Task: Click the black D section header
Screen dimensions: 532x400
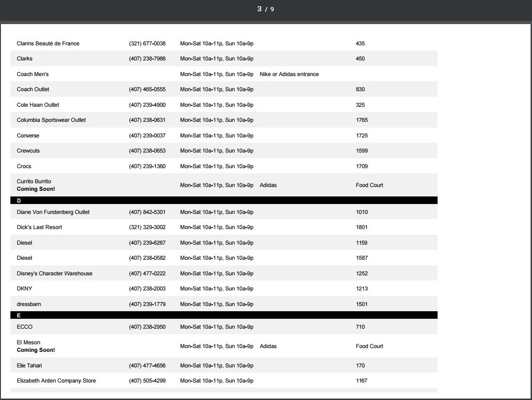Action: 224,201
